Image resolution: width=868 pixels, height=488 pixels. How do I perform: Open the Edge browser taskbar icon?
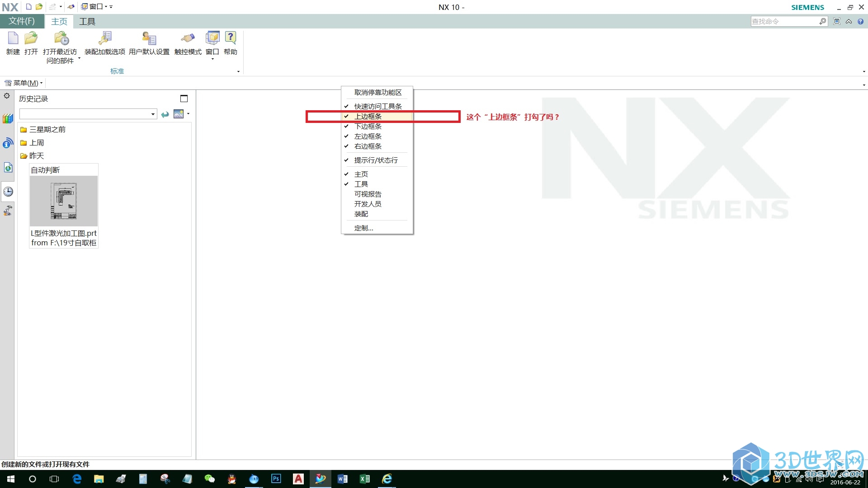pos(77,479)
